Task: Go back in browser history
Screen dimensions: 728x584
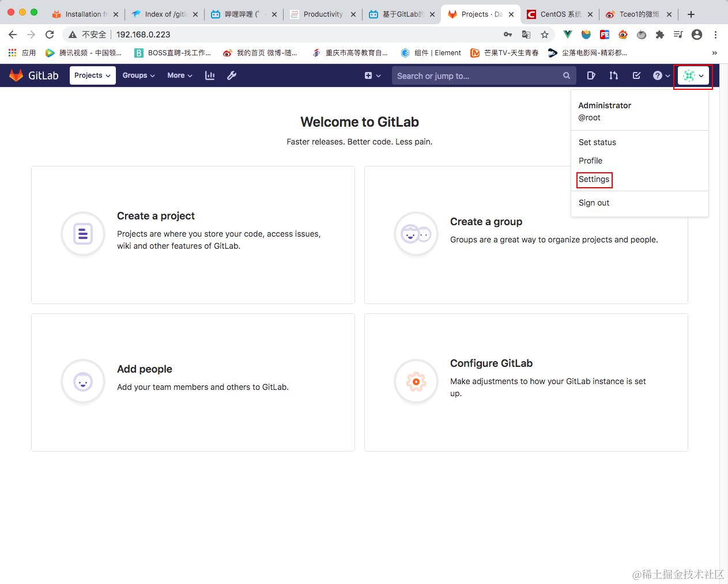Action: [13, 35]
